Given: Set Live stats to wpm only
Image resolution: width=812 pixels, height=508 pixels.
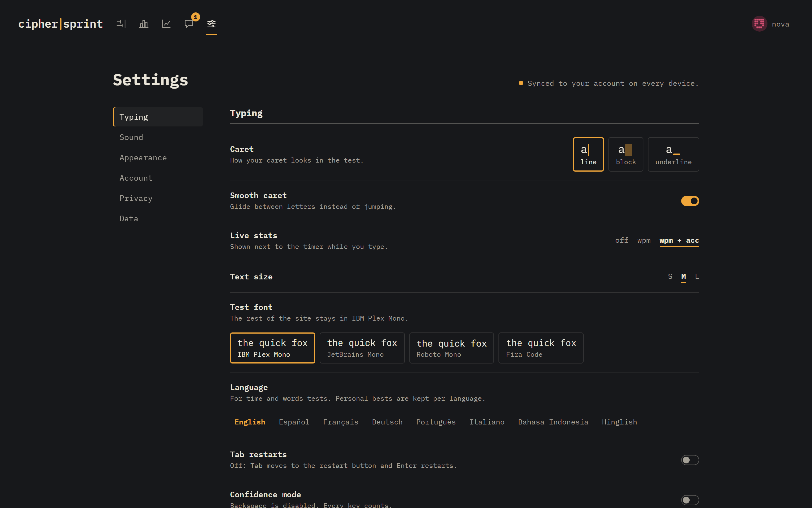Looking at the screenshot, I should [644, 240].
